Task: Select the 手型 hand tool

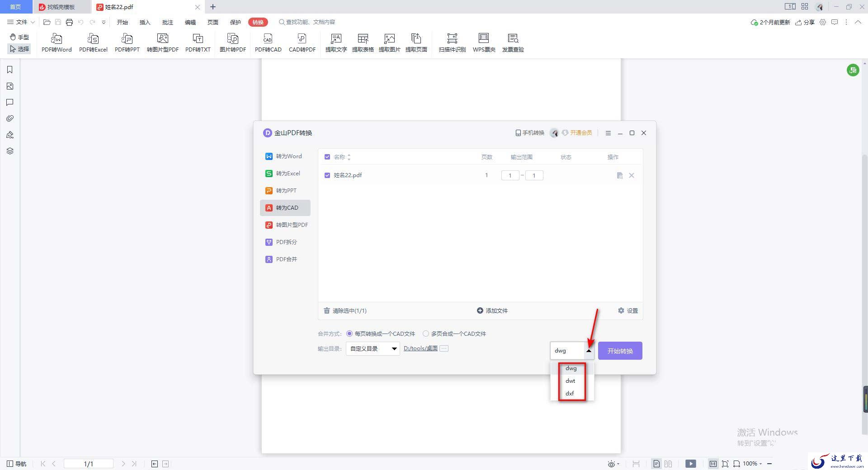Action: (x=19, y=37)
